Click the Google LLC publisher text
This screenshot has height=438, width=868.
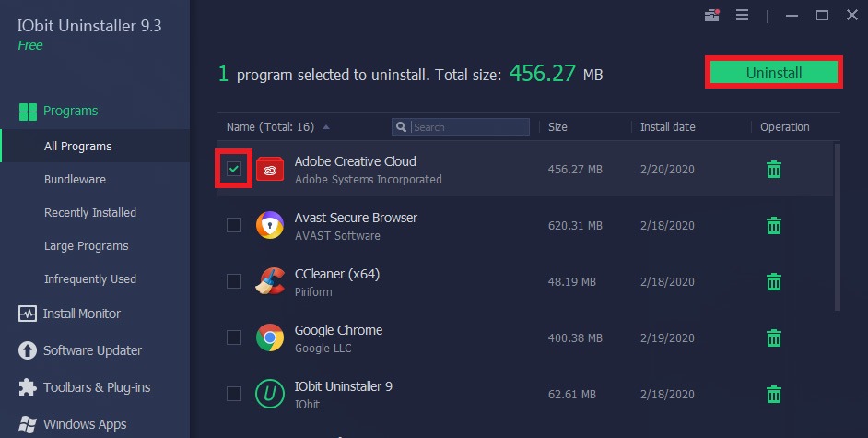coord(323,349)
